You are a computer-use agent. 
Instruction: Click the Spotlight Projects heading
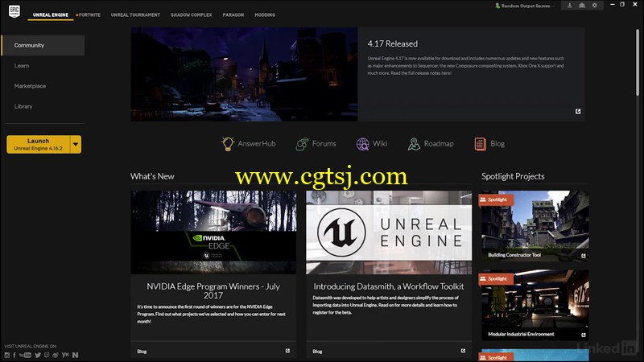tap(513, 176)
